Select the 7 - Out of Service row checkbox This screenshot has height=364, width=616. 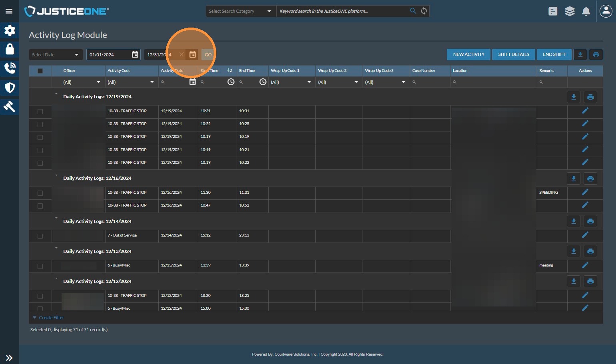click(x=40, y=236)
